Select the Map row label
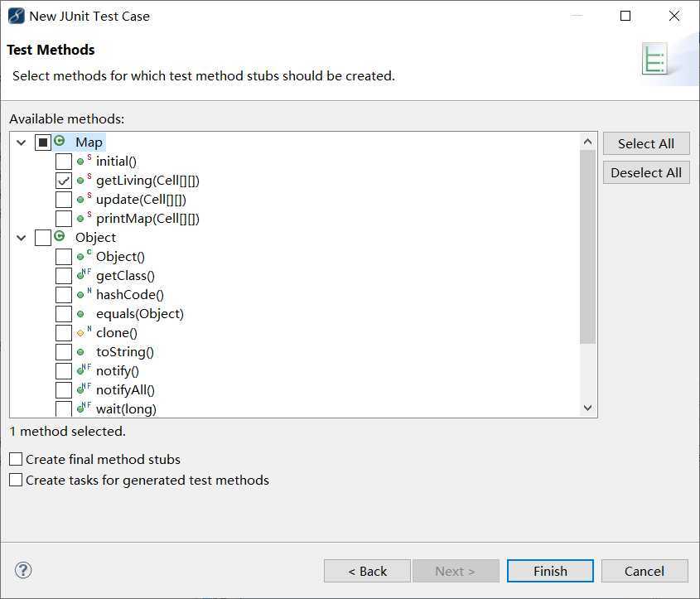Screen dimensions: 700x599 pyautogui.click(x=89, y=143)
